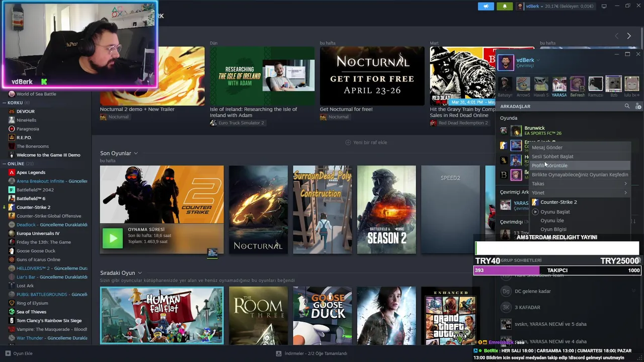Click the DEVOUR game icon in sidebar
This screenshot has width=644, height=362.
(12, 112)
